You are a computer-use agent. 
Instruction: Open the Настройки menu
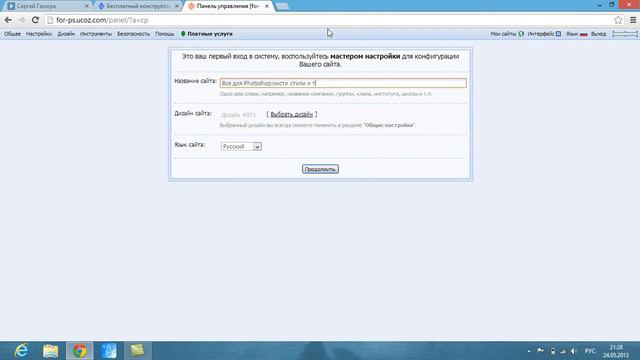[x=39, y=34]
